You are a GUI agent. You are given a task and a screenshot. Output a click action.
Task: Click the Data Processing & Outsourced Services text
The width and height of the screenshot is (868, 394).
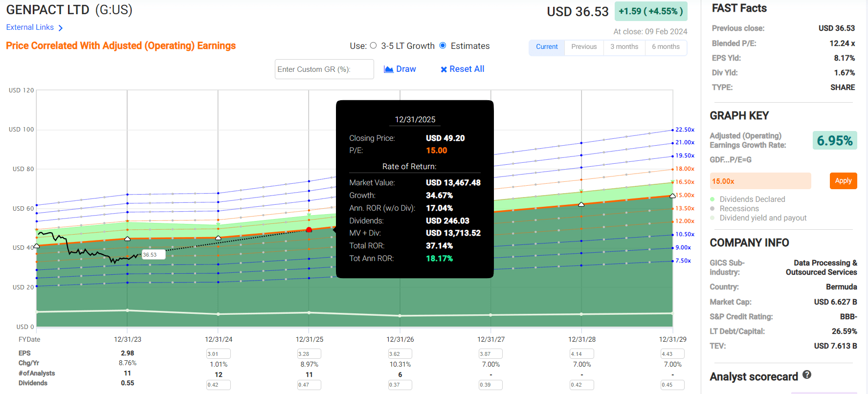tap(822, 267)
